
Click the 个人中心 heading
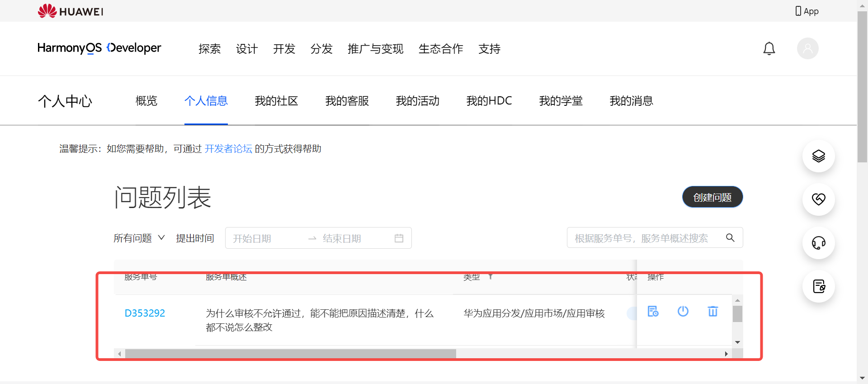[x=65, y=101]
